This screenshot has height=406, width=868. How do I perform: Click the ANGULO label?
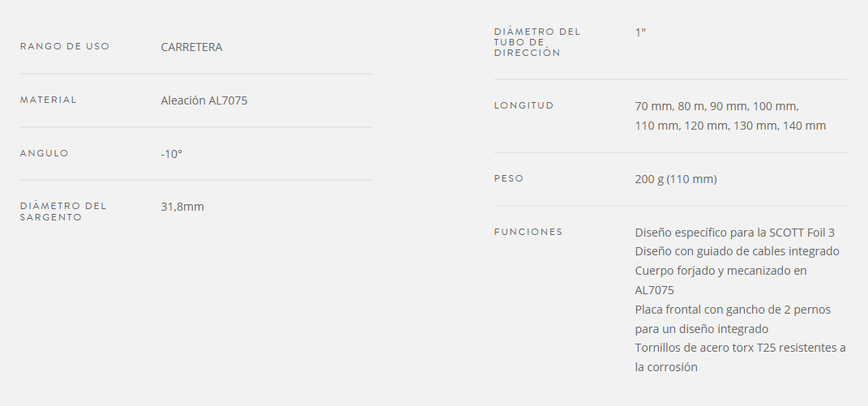pos(45,153)
